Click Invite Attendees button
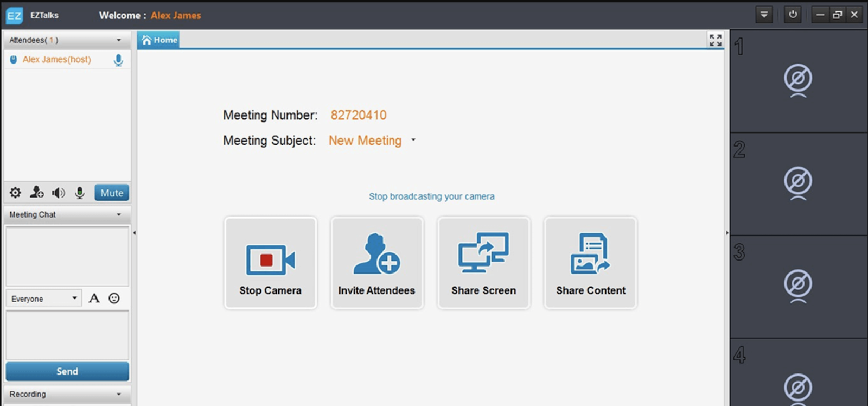 click(x=376, y=263)
